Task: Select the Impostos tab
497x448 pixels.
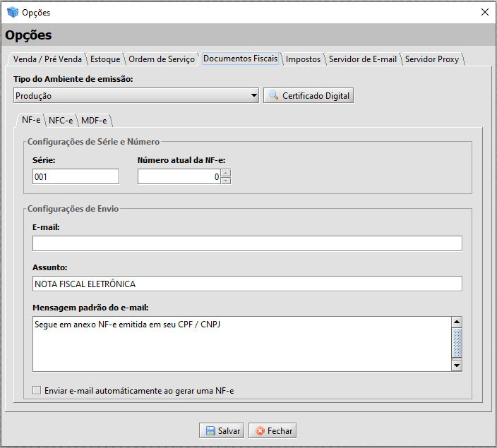Action: pos(303,59)
